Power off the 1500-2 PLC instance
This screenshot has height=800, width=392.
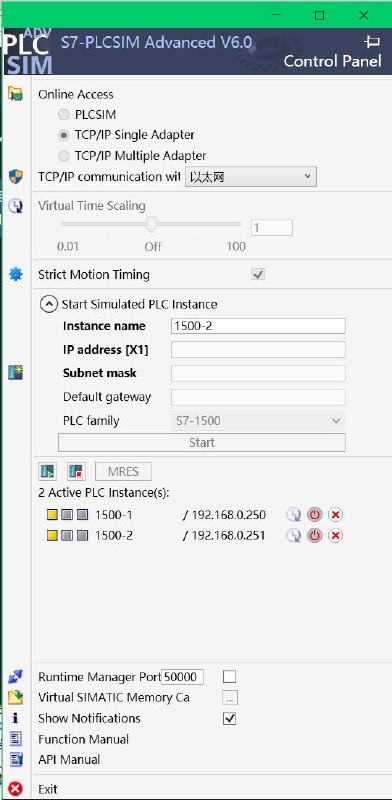(x=315, y=535)
